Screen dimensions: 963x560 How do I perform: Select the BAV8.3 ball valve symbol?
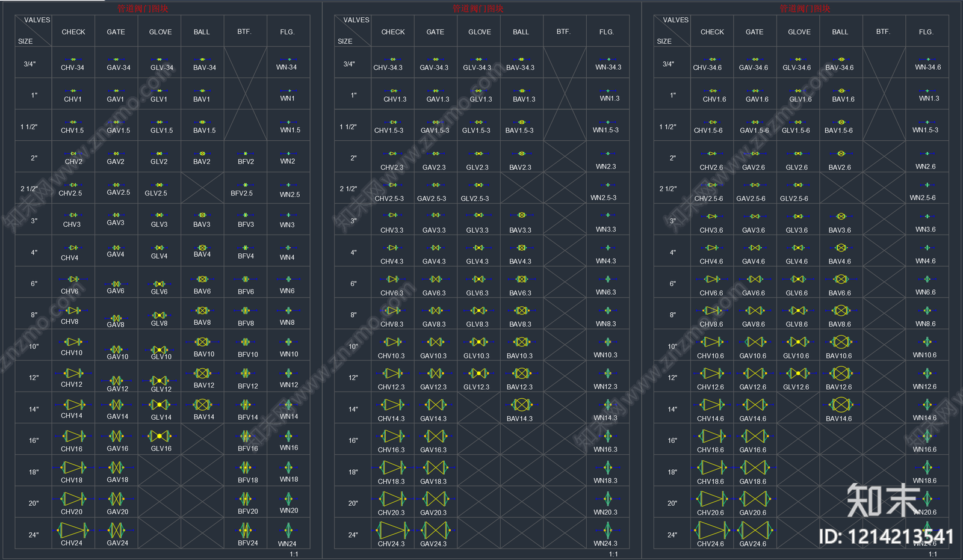[x=522, y=310]
